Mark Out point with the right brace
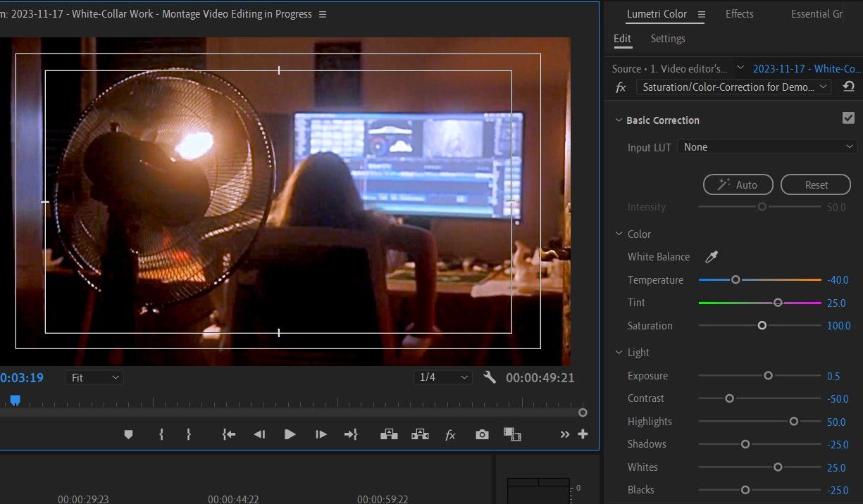Viewport: 863px width, 504px height. click(188, 434)
